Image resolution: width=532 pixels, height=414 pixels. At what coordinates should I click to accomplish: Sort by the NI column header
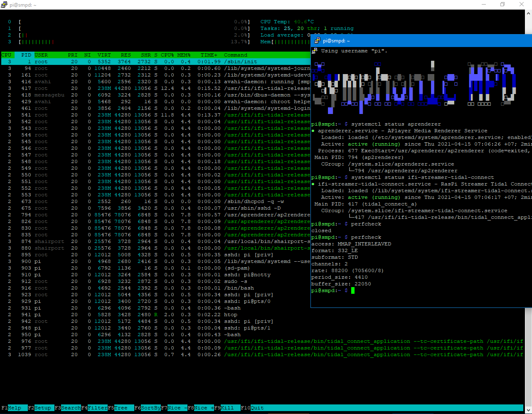pyautogui.click(x=87, y=55)
